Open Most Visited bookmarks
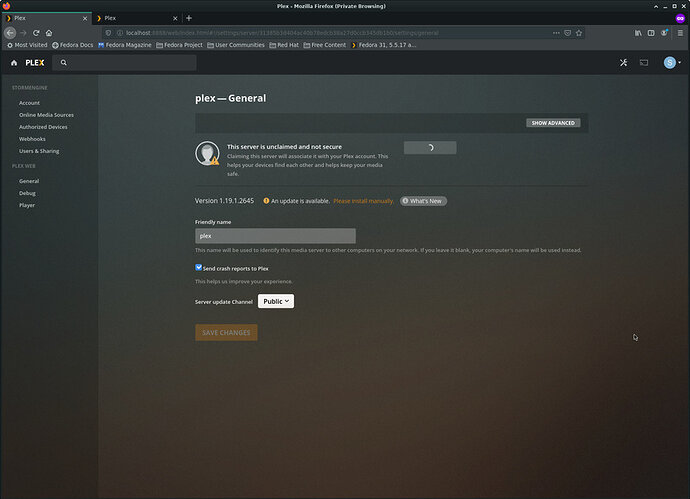The height and width of the screenshot is (499, 690). coord(27,45)
